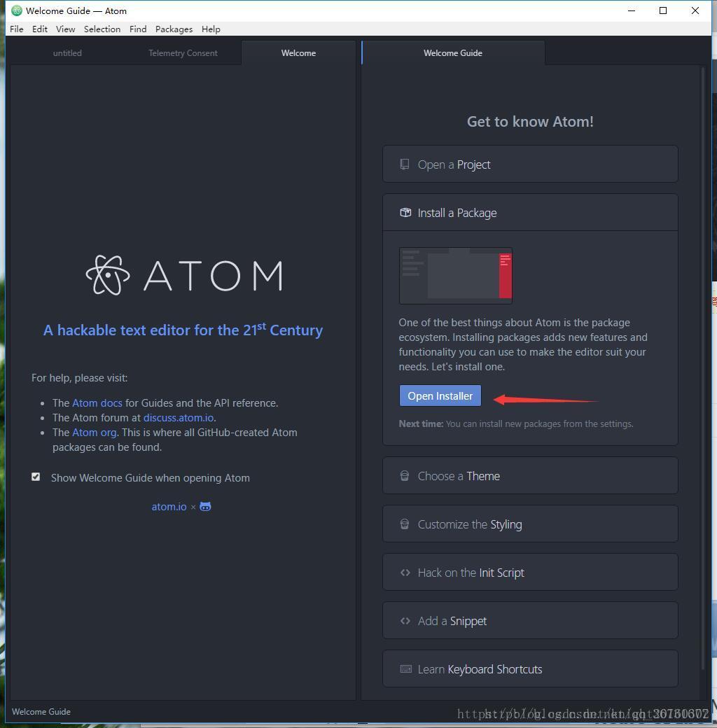Screen dimensions: 717x728
Task: Minimize the Atom window
Action: [632, 10]
